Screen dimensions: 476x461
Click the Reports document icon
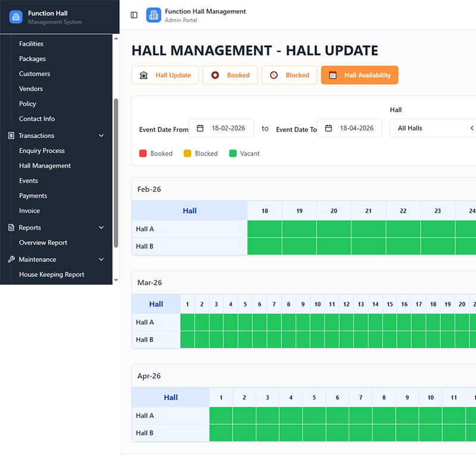coord(11,228)
